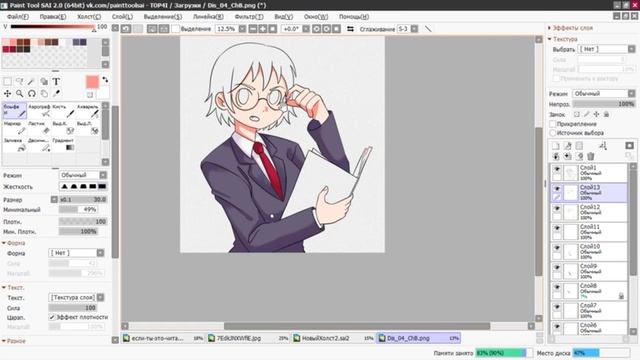Screen dimensions: 640x360
Task: Select the Источник выбора radio option
Action: click(x=553, y=133)
